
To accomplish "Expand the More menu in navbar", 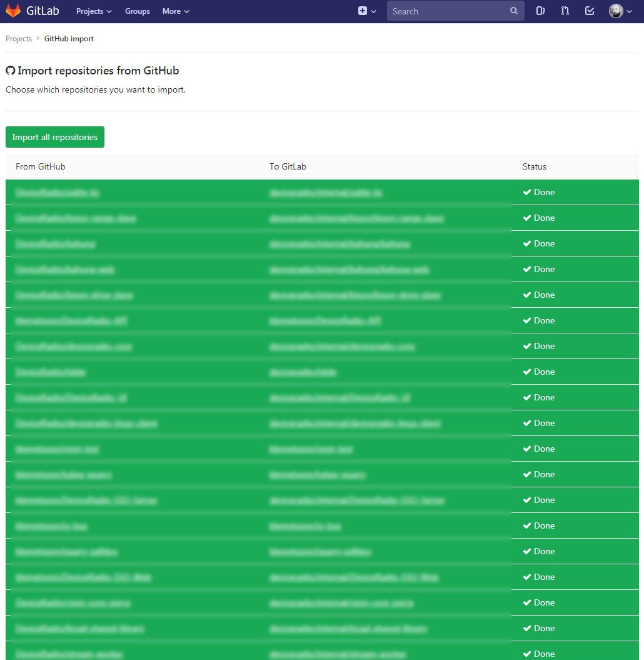I will 176,11.
